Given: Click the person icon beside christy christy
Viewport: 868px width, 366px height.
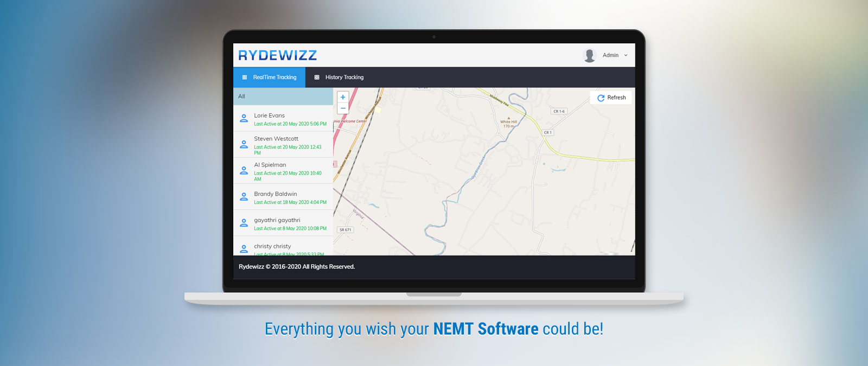Looking at the screenshot, I should 244,249.
